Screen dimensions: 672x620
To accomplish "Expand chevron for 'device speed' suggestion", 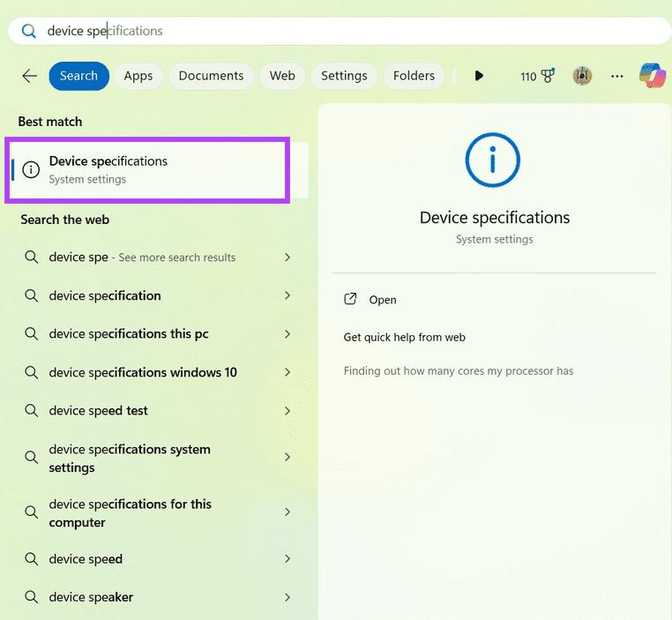I will 287,558.
